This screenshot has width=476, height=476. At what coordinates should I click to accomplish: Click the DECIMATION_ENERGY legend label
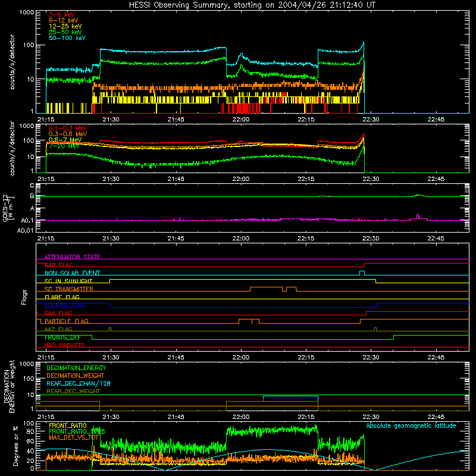coord(76,368)
